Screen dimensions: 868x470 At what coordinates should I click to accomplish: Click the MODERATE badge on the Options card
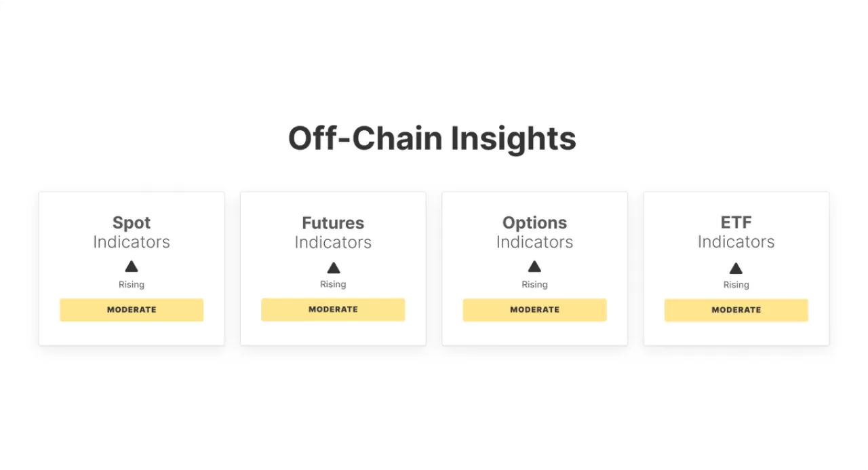coord(534,309)
